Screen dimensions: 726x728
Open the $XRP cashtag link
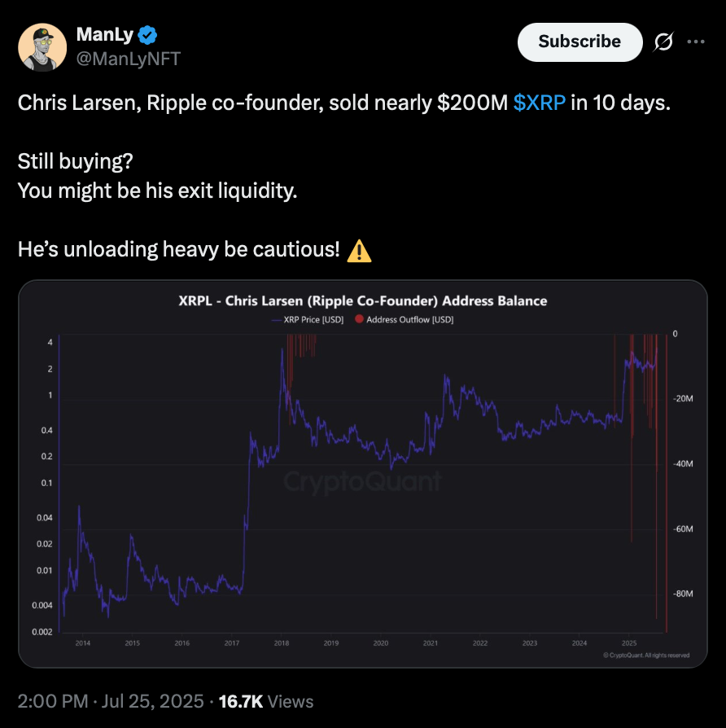[x=540, y=103]
